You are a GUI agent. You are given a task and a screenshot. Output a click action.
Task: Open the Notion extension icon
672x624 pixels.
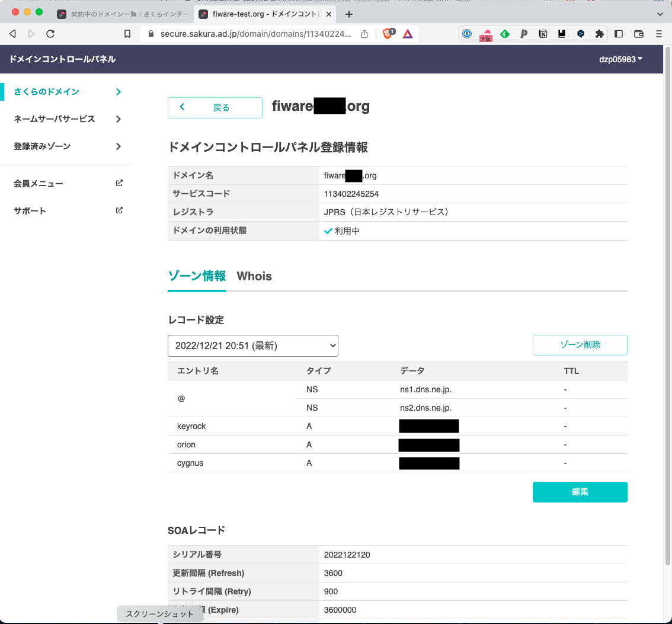pos(543,34)
